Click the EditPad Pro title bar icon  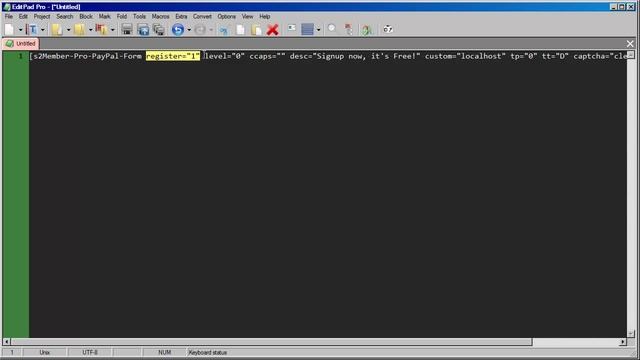point(7,7)
